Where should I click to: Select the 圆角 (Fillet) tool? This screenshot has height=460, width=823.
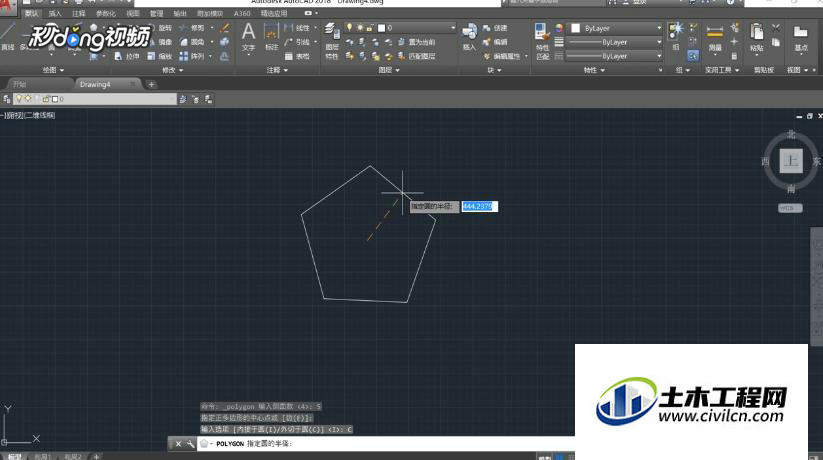(192, 42)
